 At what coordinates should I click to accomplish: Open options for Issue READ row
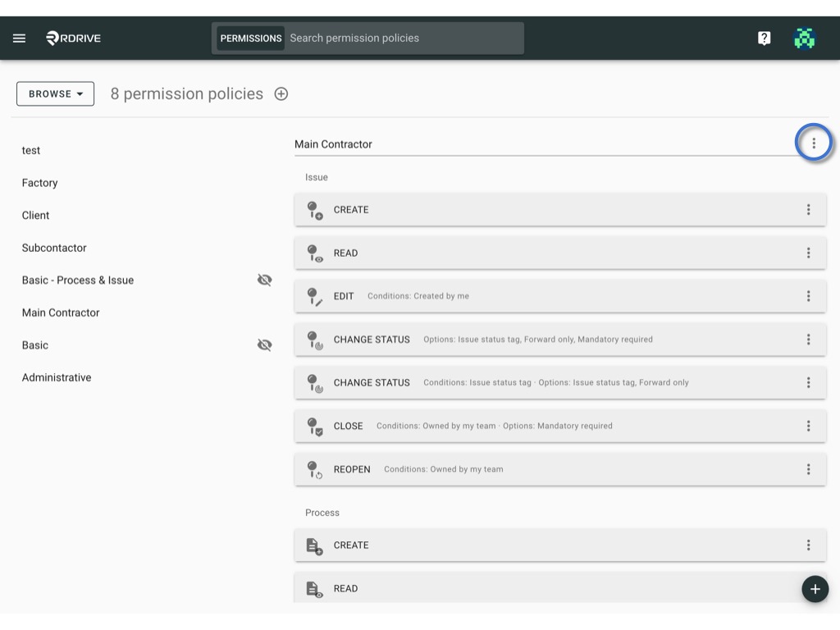[x=808, y=253]
